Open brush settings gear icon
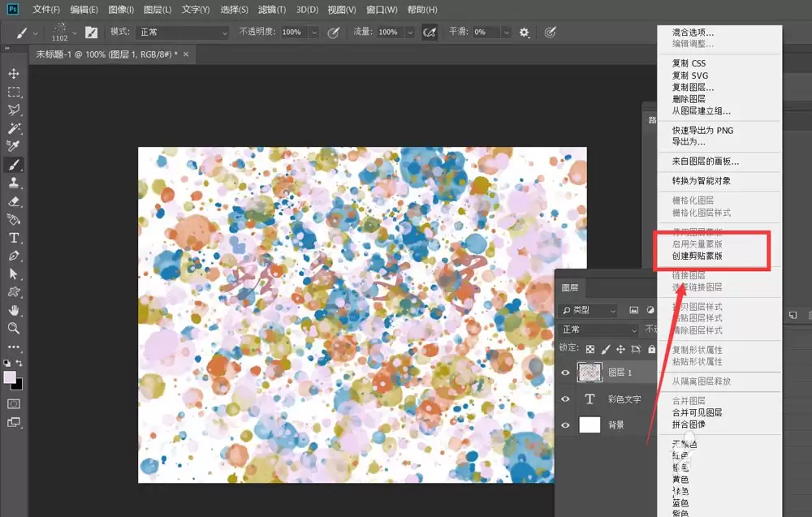This screenshot has height=517, width=812. pos(524,32)
